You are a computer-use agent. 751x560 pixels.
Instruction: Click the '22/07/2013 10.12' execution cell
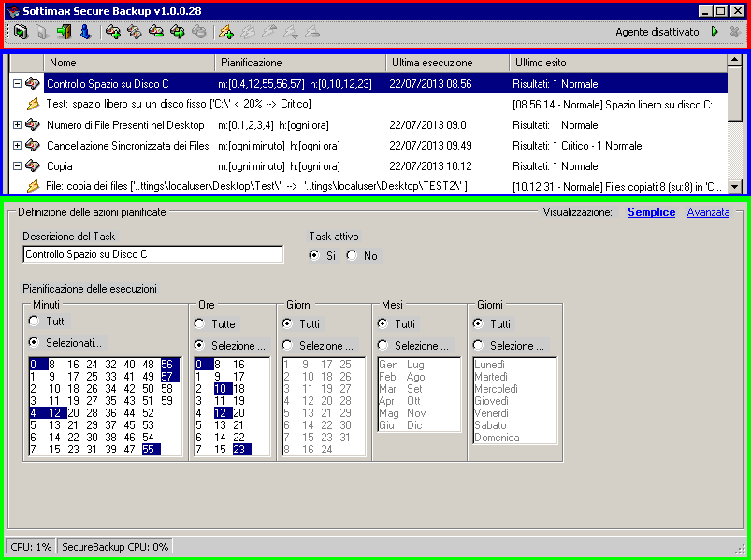click(x=430, y=166)
